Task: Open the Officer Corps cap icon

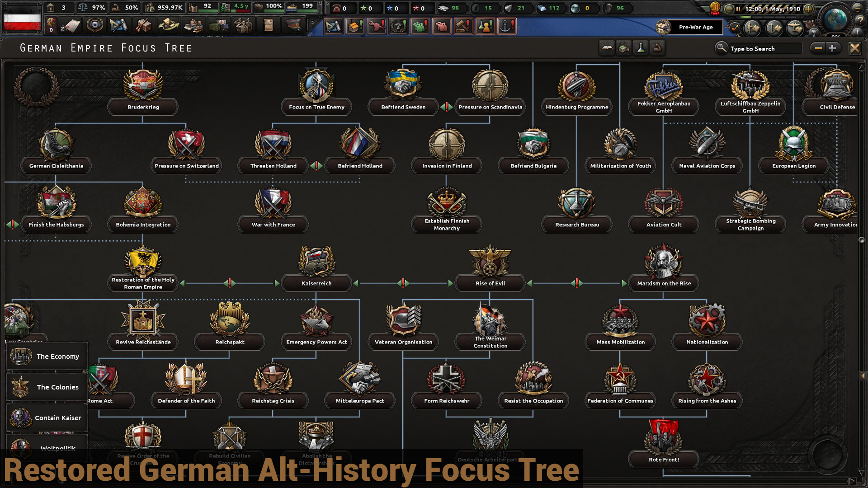Action: pyautogui.click(x=293, y=25)
